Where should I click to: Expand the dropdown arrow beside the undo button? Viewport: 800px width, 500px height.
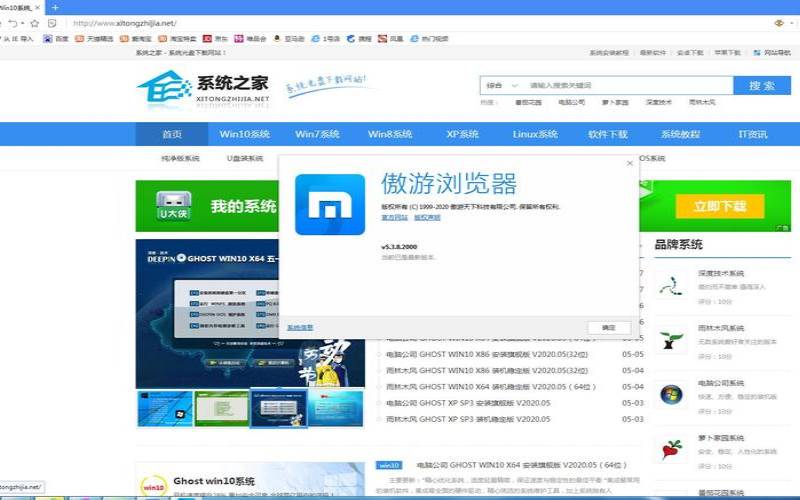coord(22,23)
